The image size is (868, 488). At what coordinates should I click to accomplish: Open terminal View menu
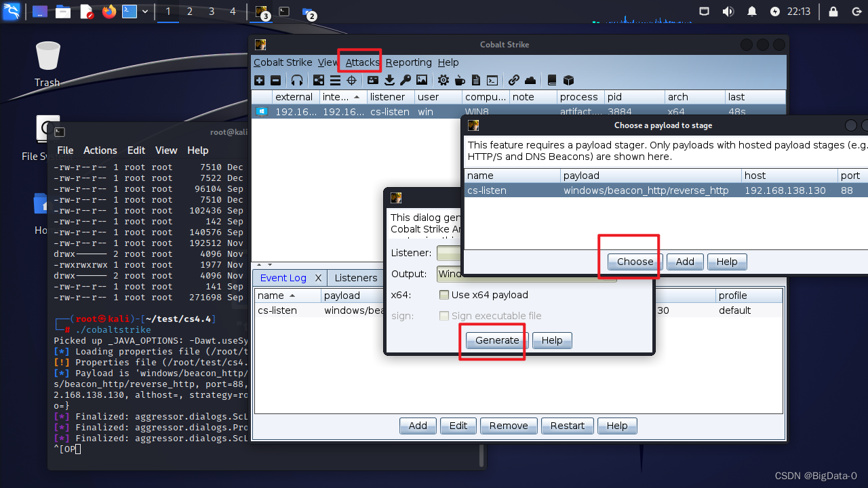[166, 150]
